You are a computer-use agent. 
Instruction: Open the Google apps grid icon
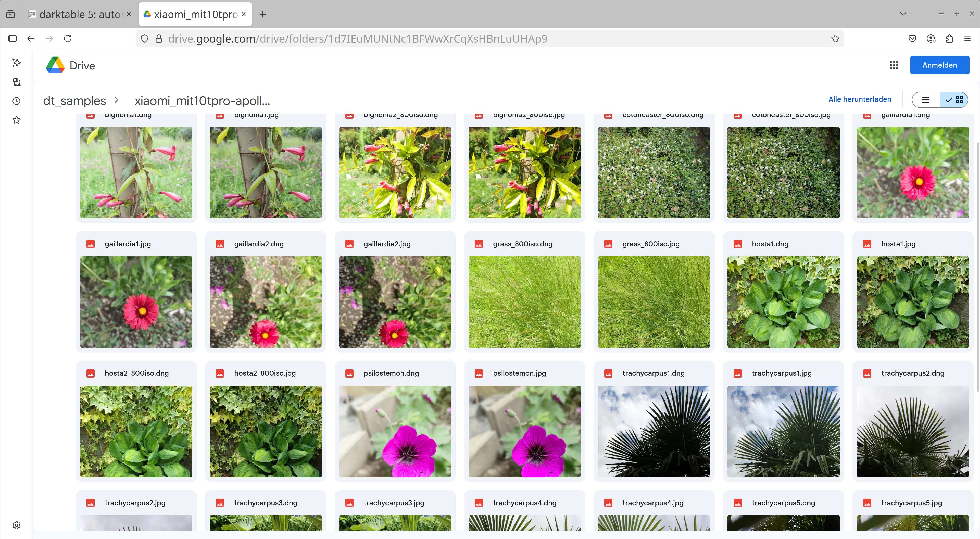click(x=894, y=65)
